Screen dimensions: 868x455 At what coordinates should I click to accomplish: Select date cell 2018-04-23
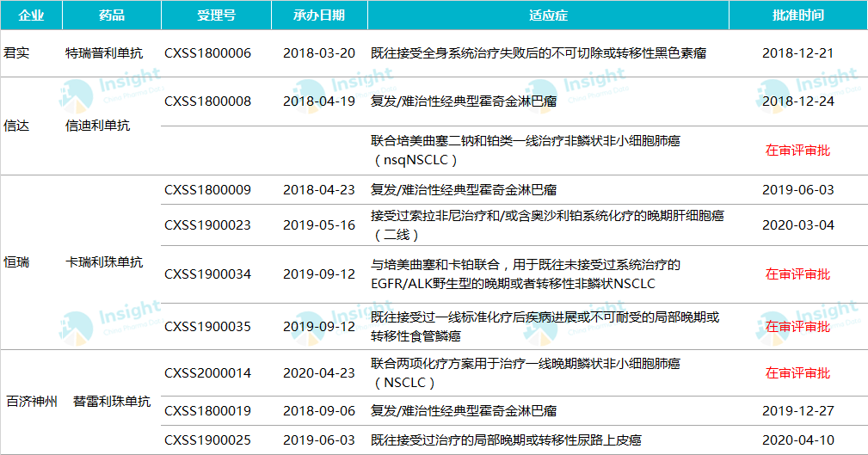[319, 190]
